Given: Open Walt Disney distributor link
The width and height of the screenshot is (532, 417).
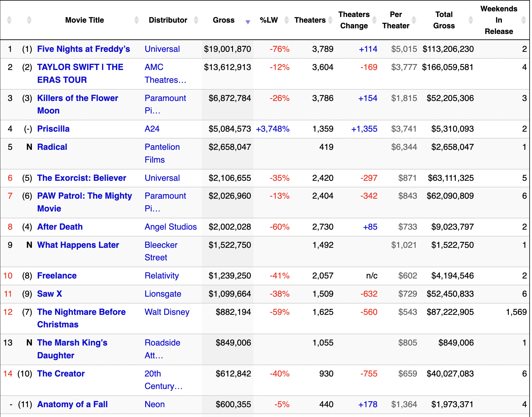Looking at the screenshot, I should tap(167, 312).
